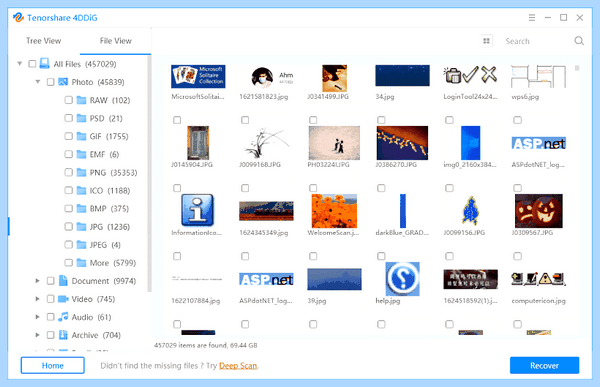Click the More folder icon
The width and height of the screenshot is (600, 387).
[x=81, y=263]
